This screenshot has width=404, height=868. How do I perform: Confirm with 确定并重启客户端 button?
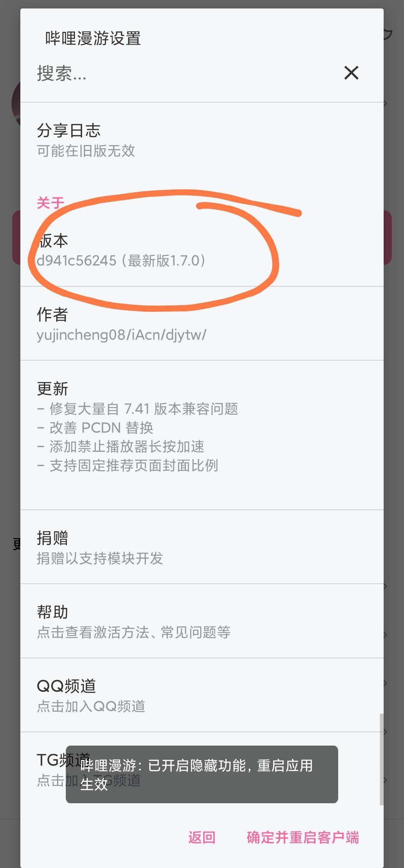303,837
